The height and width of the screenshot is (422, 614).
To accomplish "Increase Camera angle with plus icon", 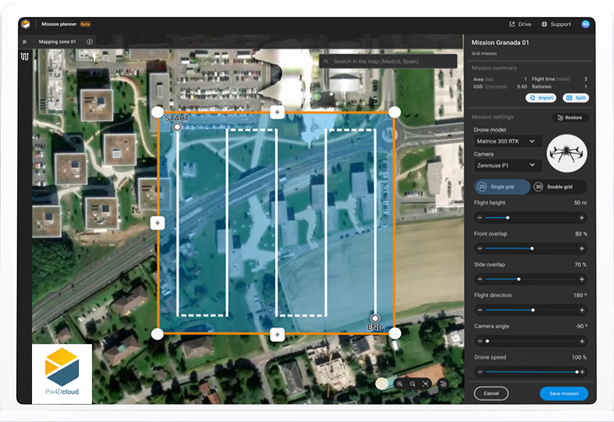I will (582, 341).
